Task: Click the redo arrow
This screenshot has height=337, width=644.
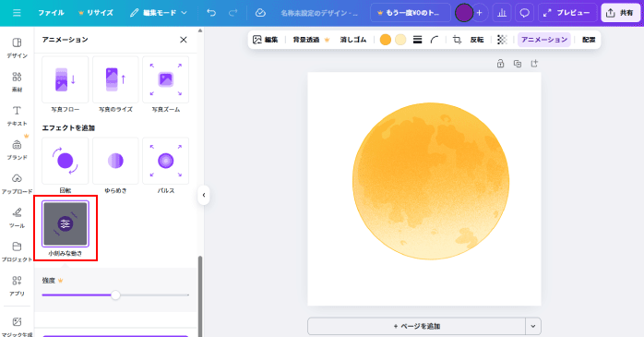Action: (233, 13)
